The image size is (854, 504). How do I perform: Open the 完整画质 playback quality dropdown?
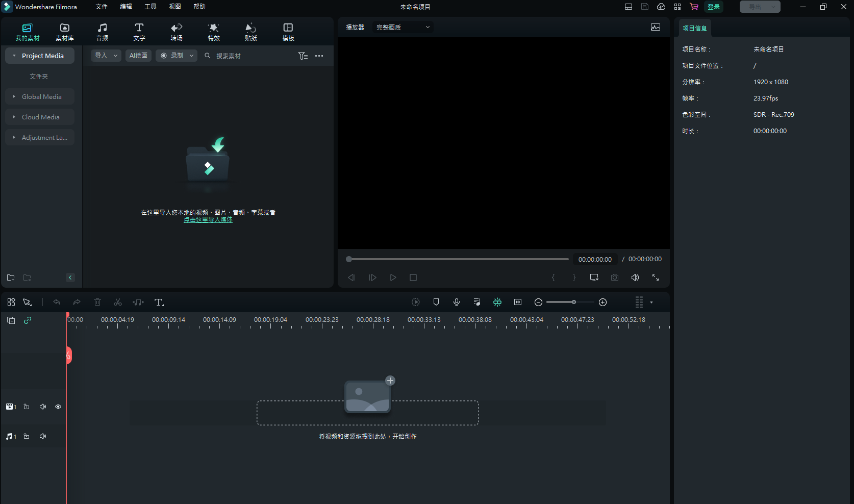tap(403, 27)
